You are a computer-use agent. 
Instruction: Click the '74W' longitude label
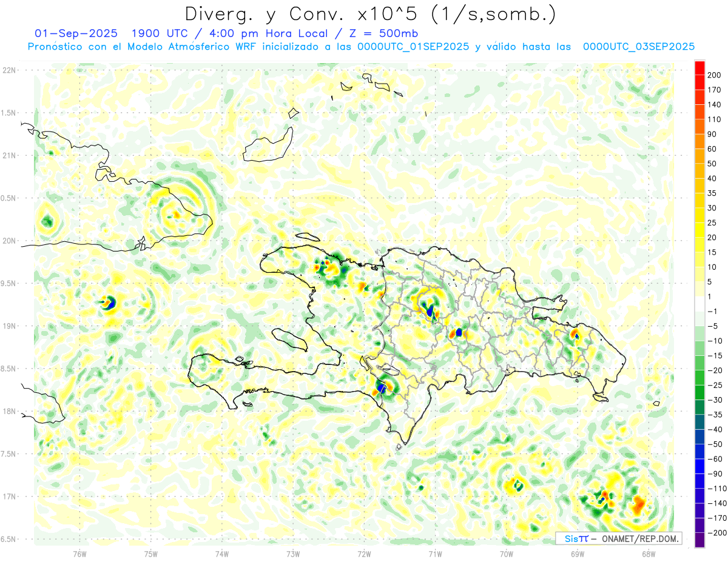[222, 554]
